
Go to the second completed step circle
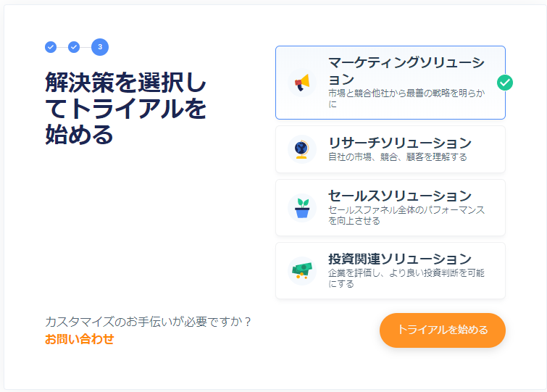[x=74, y=47]
